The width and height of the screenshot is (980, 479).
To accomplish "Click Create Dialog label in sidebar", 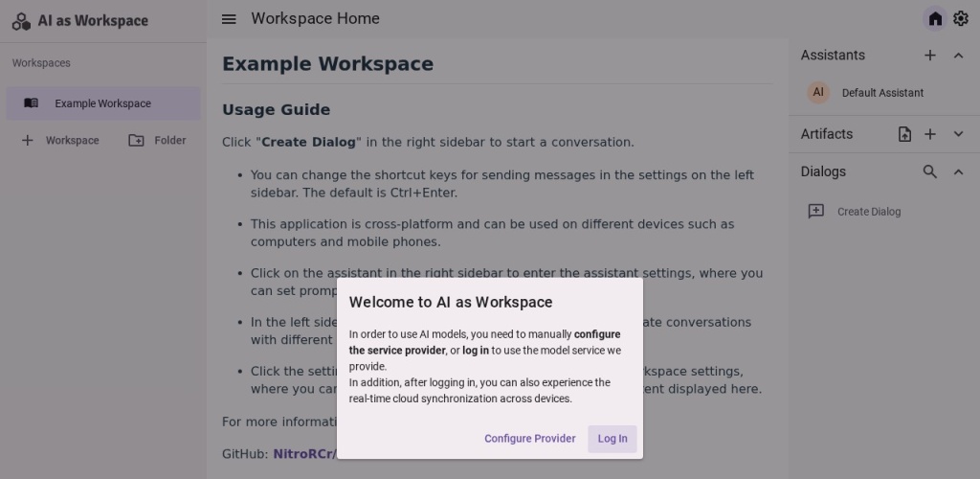I will pos(869,212).
